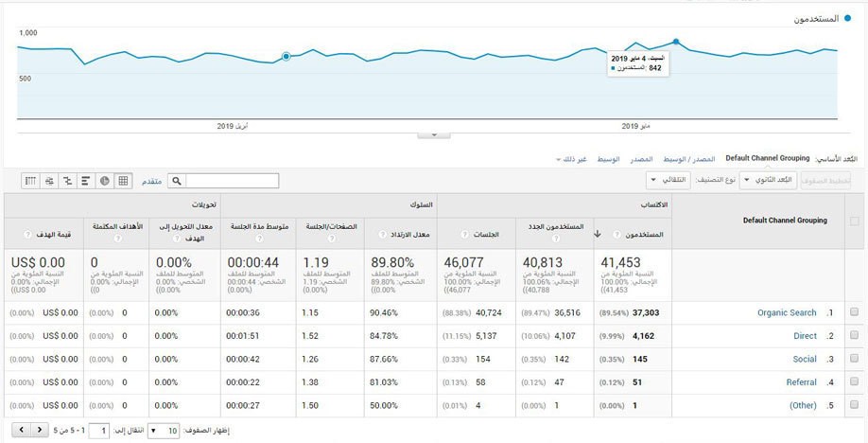Tick the checkbox for the Direct row

coord(855,336)
